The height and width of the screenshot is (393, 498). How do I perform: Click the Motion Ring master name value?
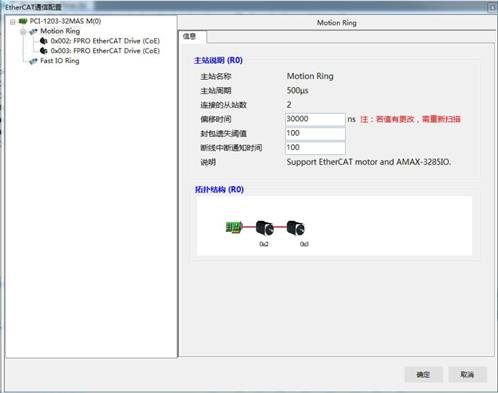click(x=310, y=76)
